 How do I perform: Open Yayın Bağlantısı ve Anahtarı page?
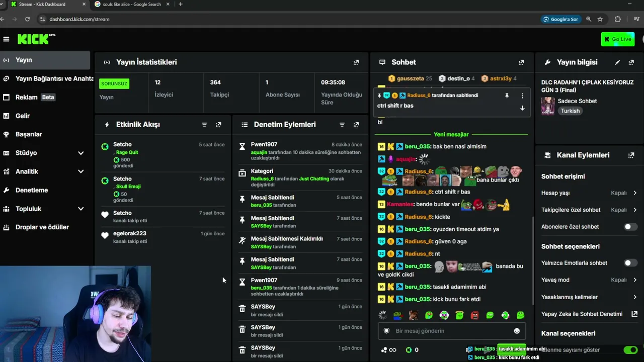point(47,78)
